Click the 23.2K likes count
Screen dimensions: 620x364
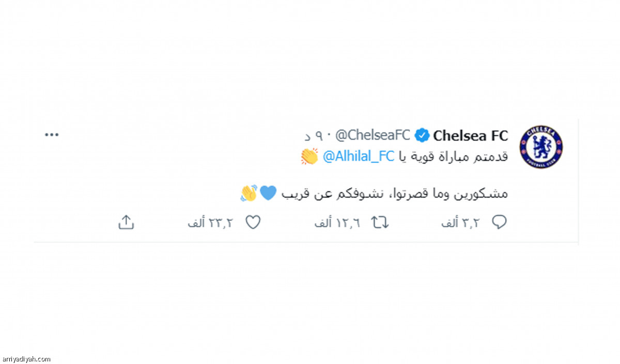pos(210,223)
